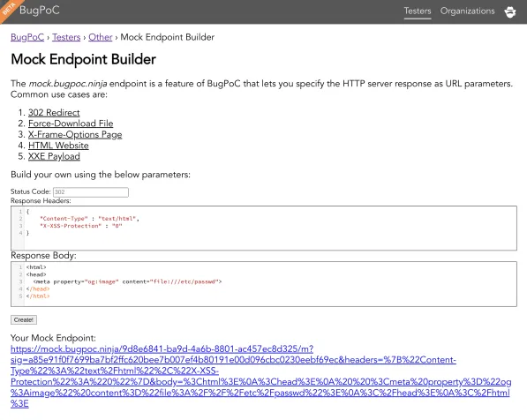Open the HTML Website example
The image size is (527, 420).
(x=58, y=146)
